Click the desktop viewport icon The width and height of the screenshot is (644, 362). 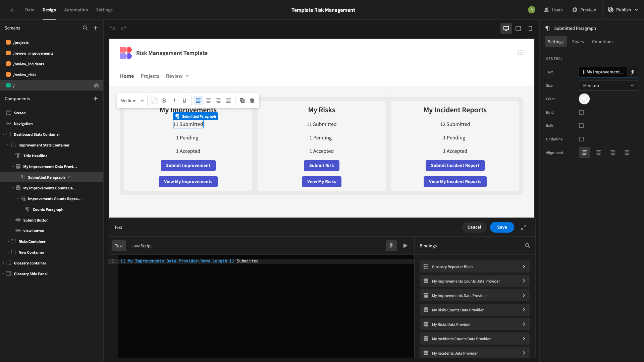click(506, 28)
